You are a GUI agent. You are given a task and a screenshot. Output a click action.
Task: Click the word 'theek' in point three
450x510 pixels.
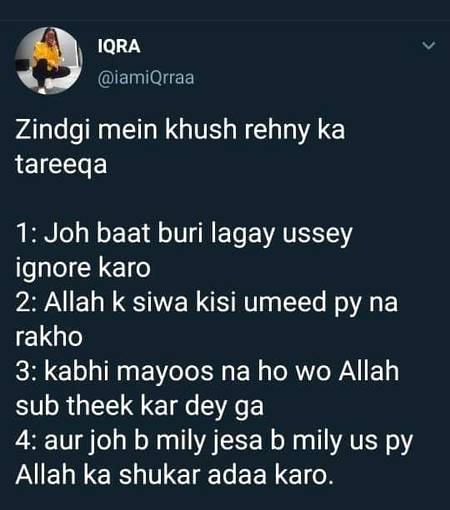coord(99,406)
